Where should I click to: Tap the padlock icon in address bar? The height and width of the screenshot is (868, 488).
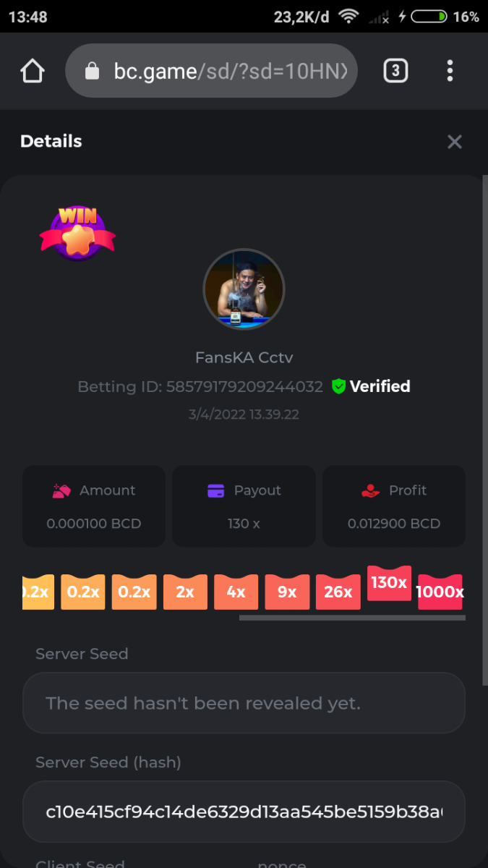[x=91, y=71]
